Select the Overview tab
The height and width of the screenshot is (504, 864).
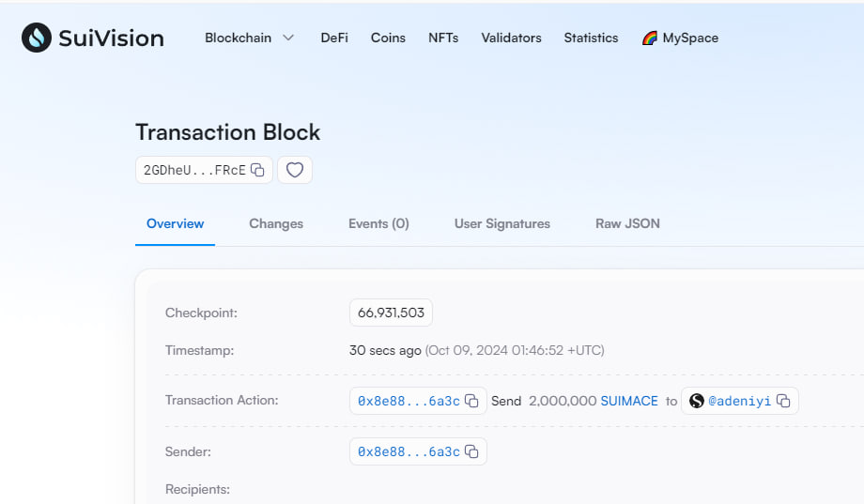[x=176, y=223]
